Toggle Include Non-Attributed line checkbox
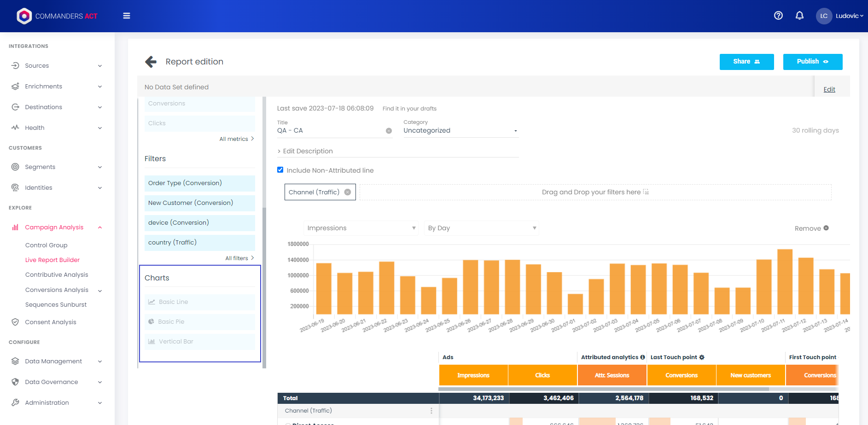The width and height of the screenshot is (868, 425). 280,170
